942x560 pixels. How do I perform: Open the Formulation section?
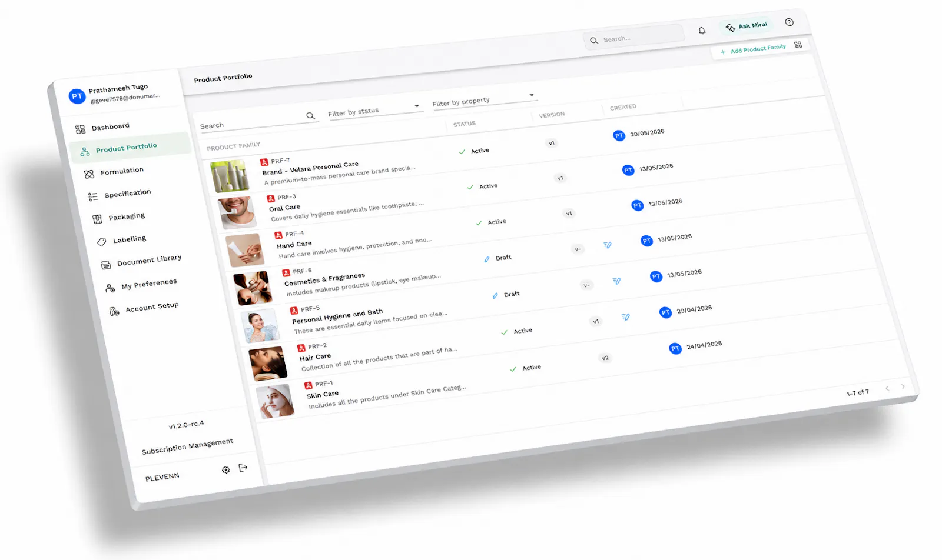[x=114, y=172]
